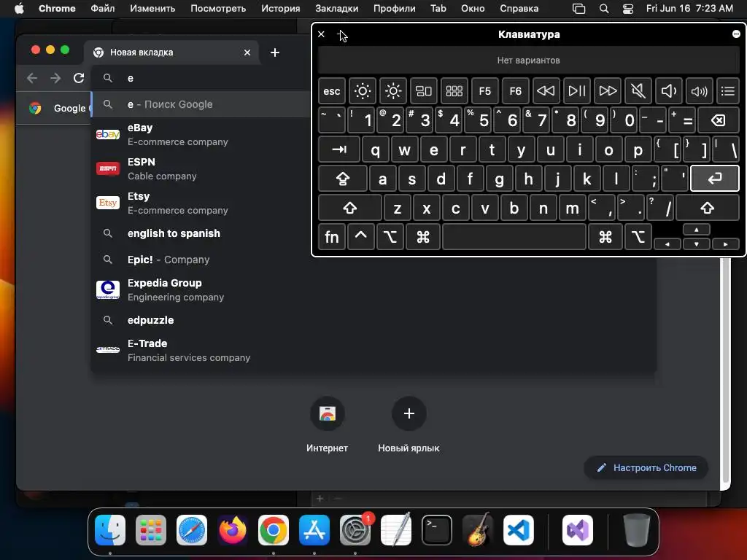
Task: Tap the up arrow key
Action: point(697,230)
